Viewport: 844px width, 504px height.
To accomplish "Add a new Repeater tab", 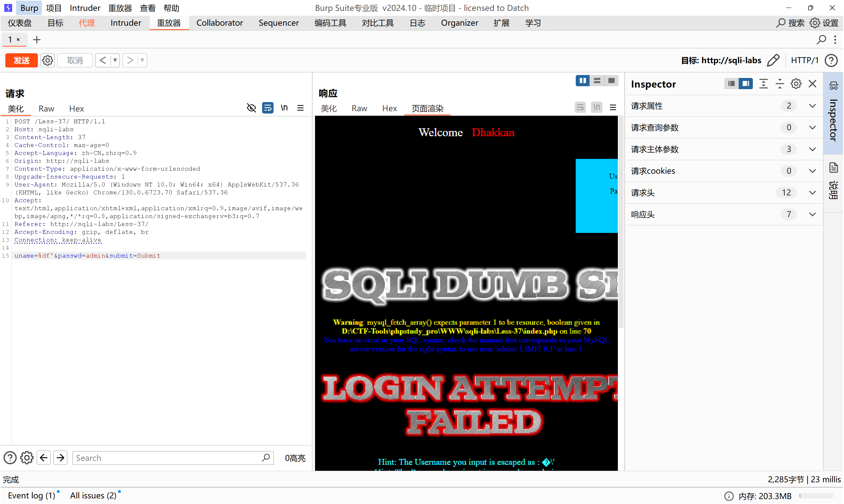I will pos(37,40).
